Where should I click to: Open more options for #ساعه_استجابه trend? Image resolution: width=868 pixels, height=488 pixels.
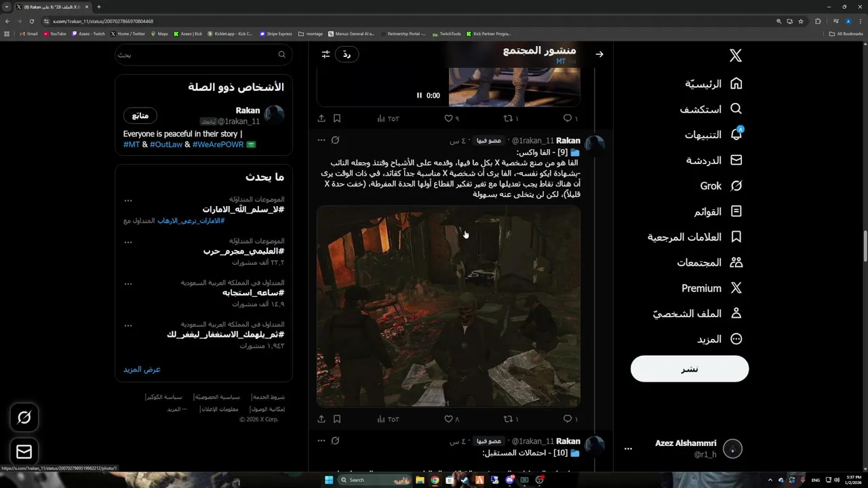point(128,284)
